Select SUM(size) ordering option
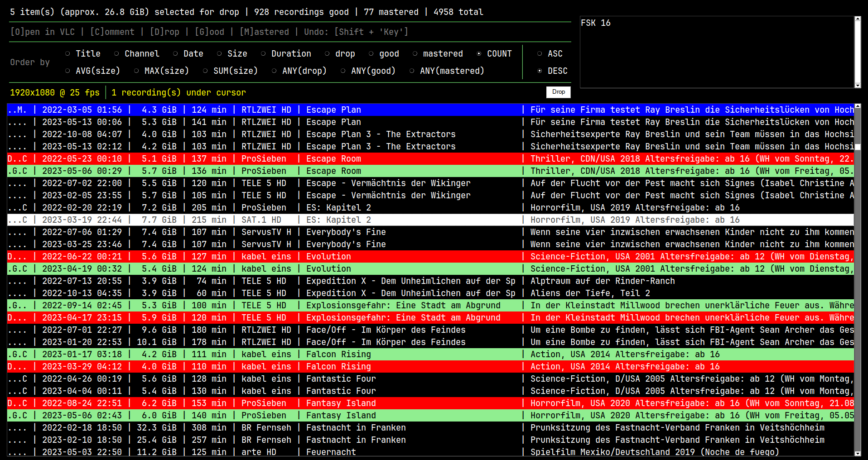868x460 pixels. click(205, 71)
